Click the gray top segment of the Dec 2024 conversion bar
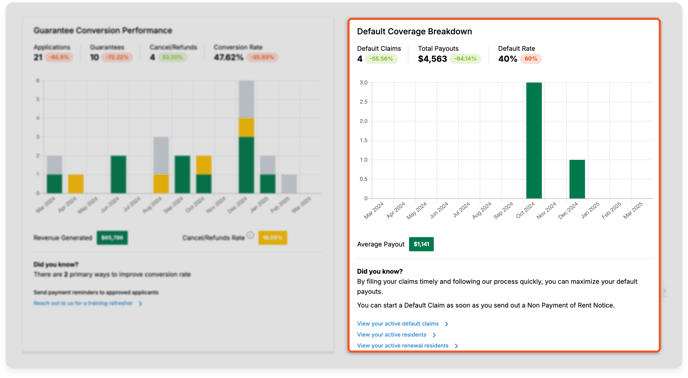Image resolution: width=688 pixels, height=378 pixels. pyautogui.click(x=246, y=99)
